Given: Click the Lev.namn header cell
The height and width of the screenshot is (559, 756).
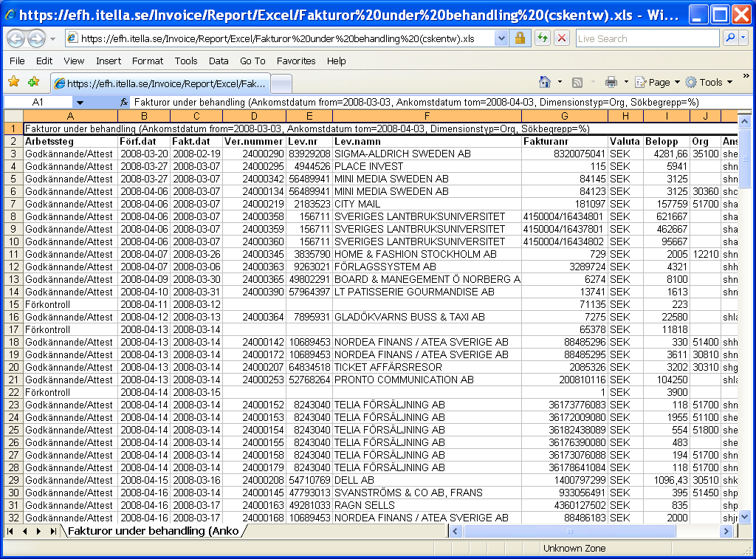Looking at the screenshot, I should [427, 141].
